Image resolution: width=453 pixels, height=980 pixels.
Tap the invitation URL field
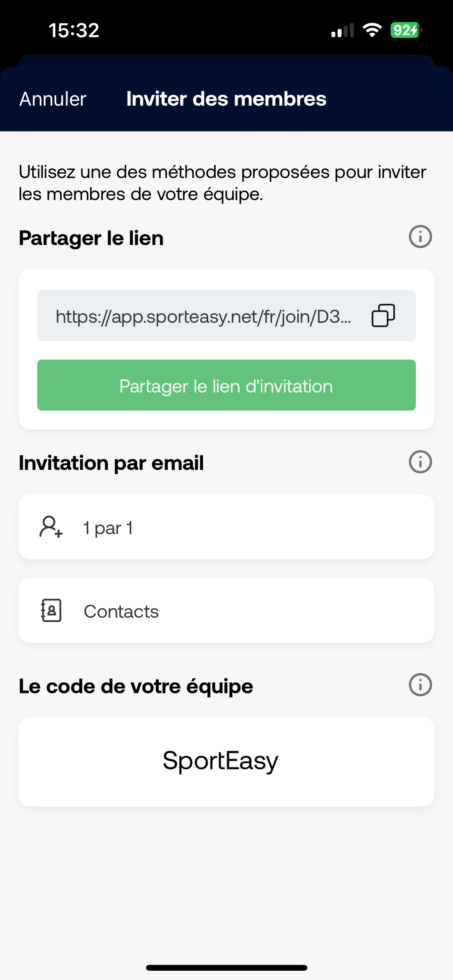226,315
